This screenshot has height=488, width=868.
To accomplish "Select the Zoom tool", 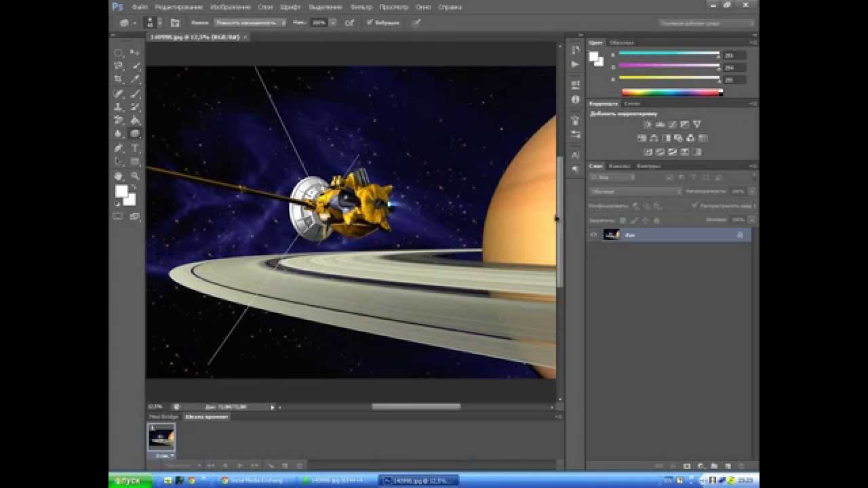I will (x=136, y=176).
